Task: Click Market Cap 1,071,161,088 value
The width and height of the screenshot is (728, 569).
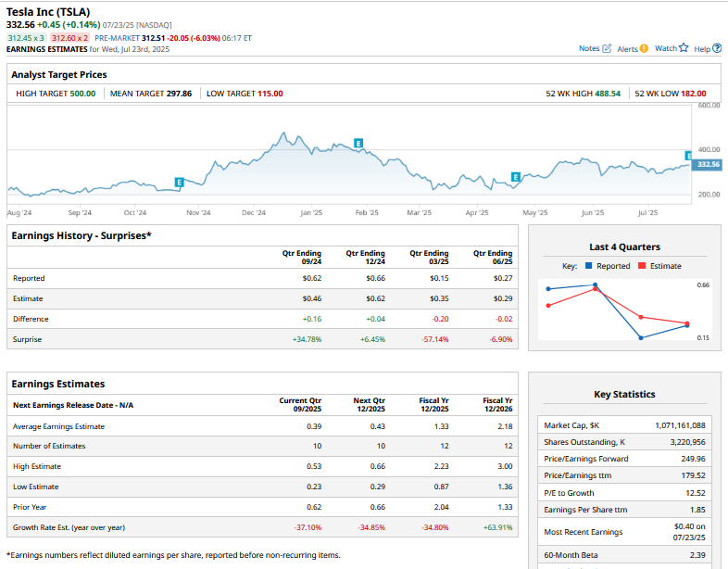Action: (680, 425)
